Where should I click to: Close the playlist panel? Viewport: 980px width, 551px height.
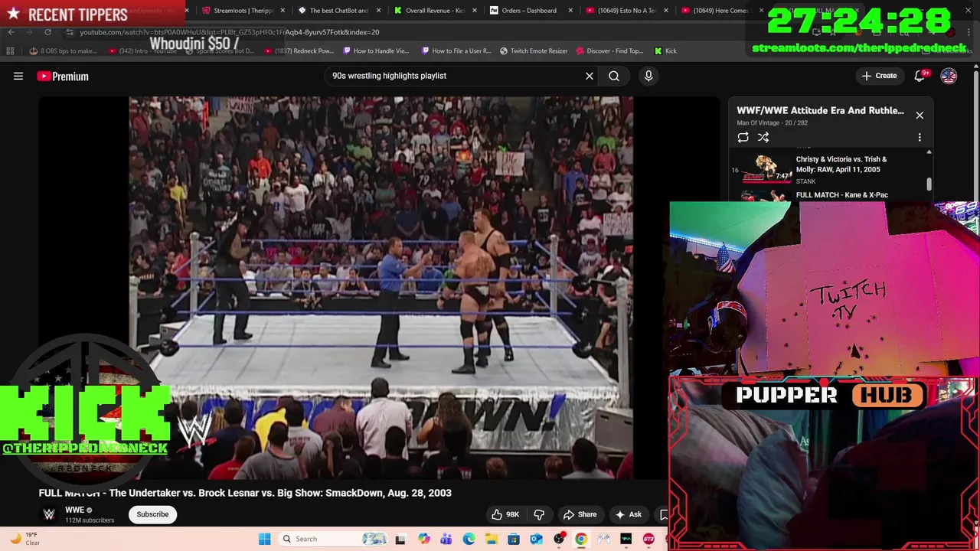[x=920, y=116]
